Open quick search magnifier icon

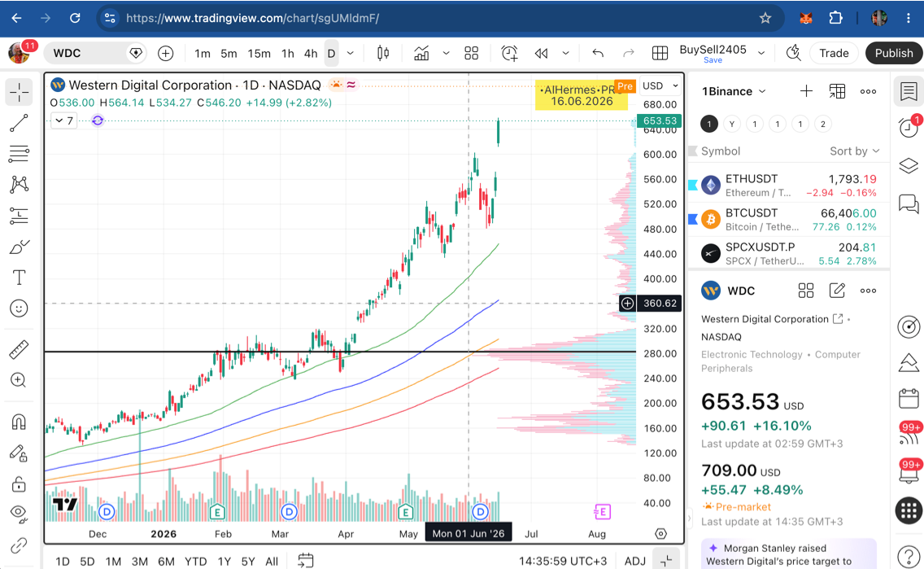[x=793, y=53]
